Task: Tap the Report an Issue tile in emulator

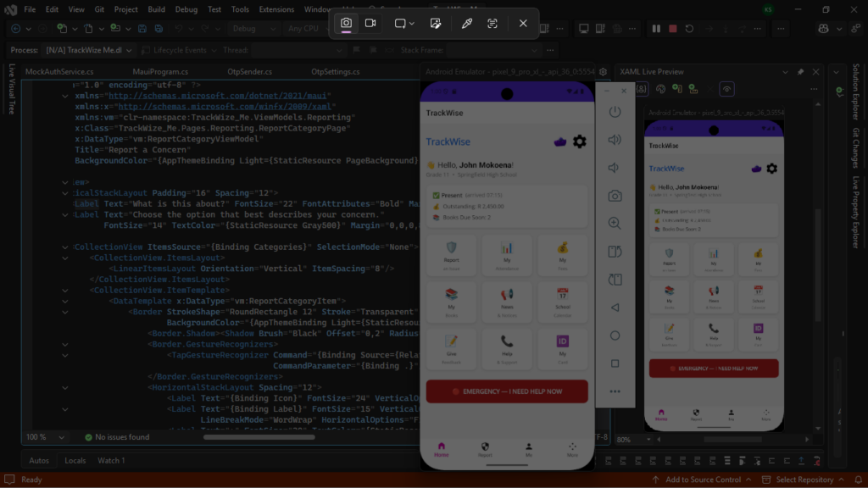Action: coord(451,256)
